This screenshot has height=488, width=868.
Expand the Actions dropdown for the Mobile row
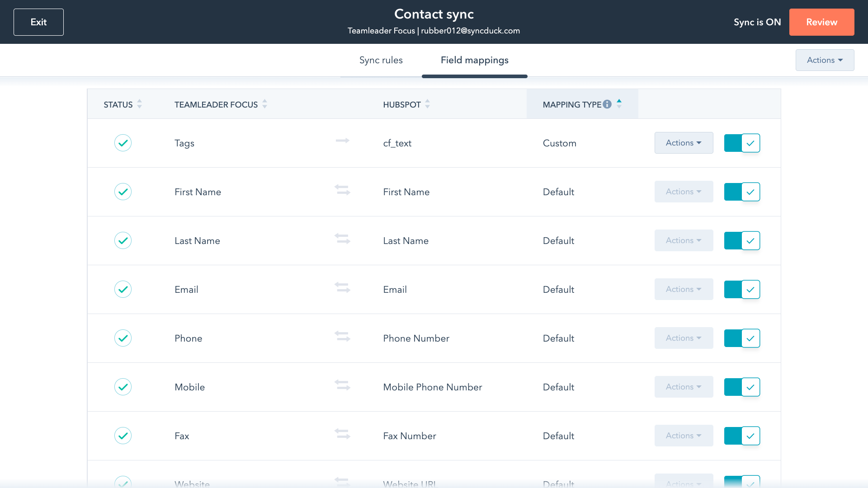(684, 387)
